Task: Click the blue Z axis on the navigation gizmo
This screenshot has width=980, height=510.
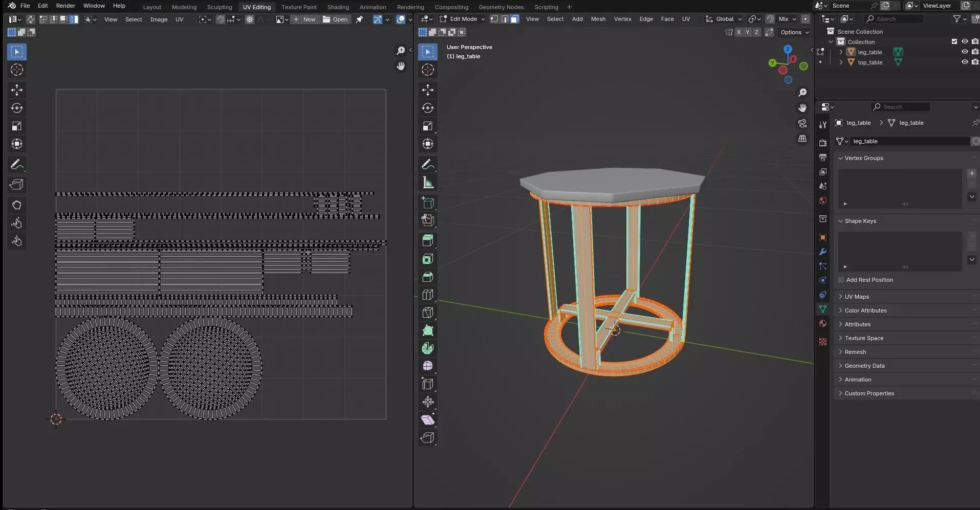Action: 788,49
